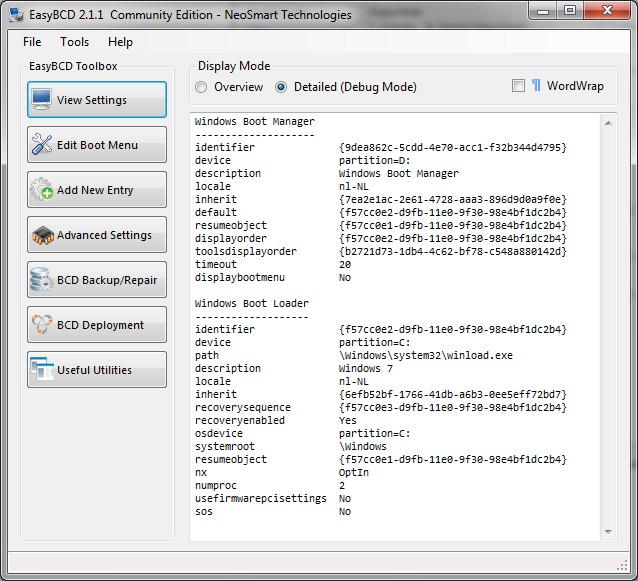Click the 'displaybootmenu' line
The height and width of the screenshot is (581, 638).
tap(273, 277)
